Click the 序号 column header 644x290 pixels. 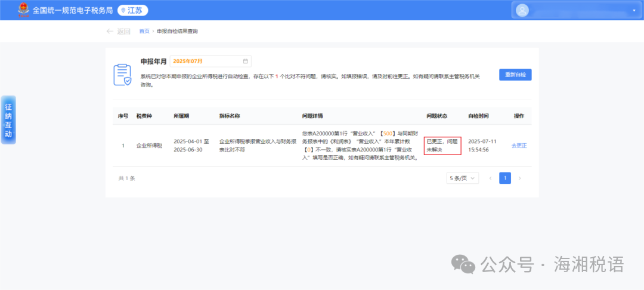(x=123, y=116)
